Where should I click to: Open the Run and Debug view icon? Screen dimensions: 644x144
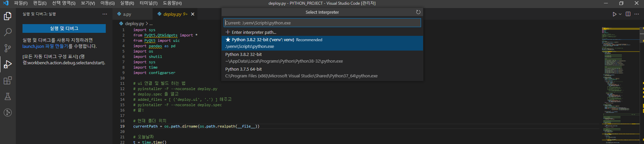pyautogui.click(x=8, y=64)
